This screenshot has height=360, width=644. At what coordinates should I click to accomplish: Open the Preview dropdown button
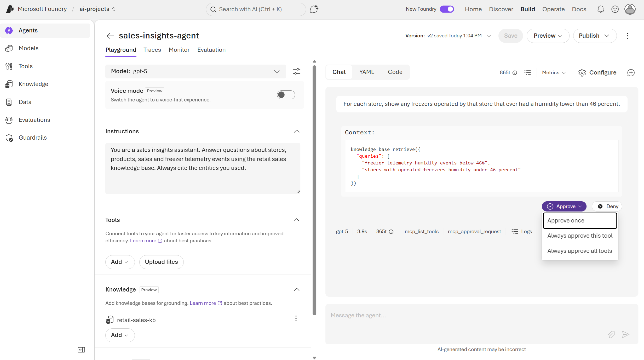point(548,36)
